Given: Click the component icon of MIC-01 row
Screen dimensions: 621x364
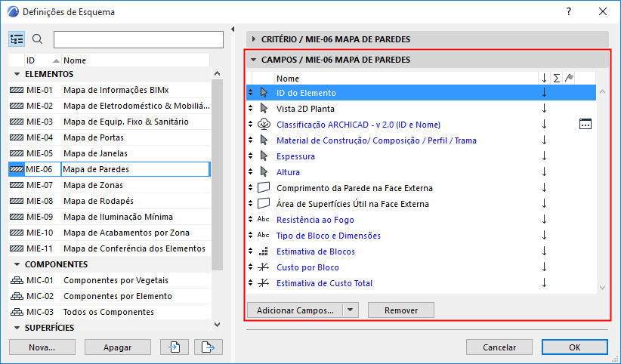Looking at the screenshot, I should 17,280.
